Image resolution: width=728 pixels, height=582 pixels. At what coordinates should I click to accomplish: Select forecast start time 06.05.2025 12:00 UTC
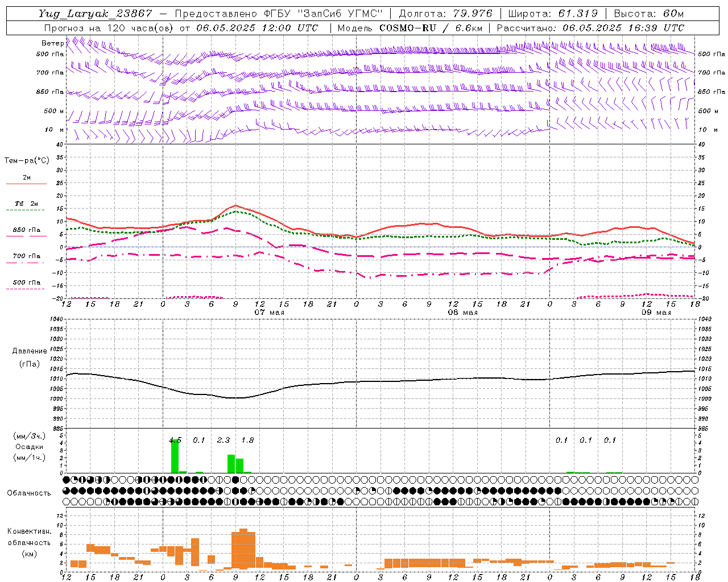tap(257, 28)
